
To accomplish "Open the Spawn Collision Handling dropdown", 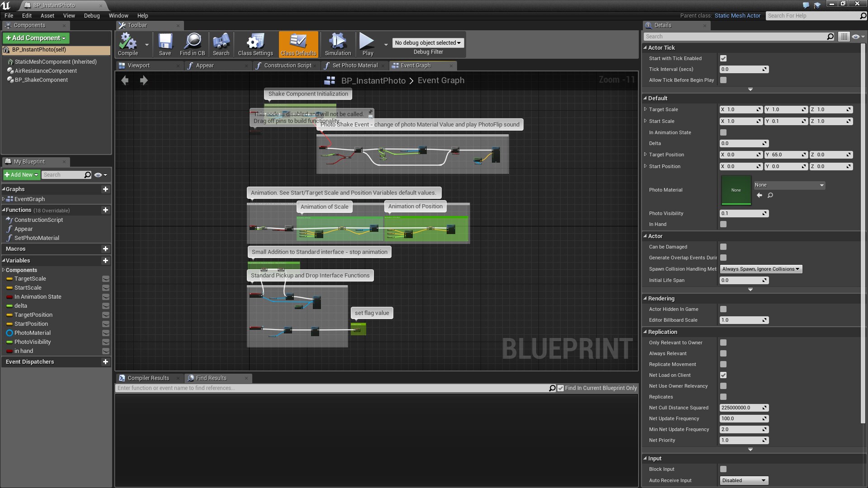I will [760, 269].
